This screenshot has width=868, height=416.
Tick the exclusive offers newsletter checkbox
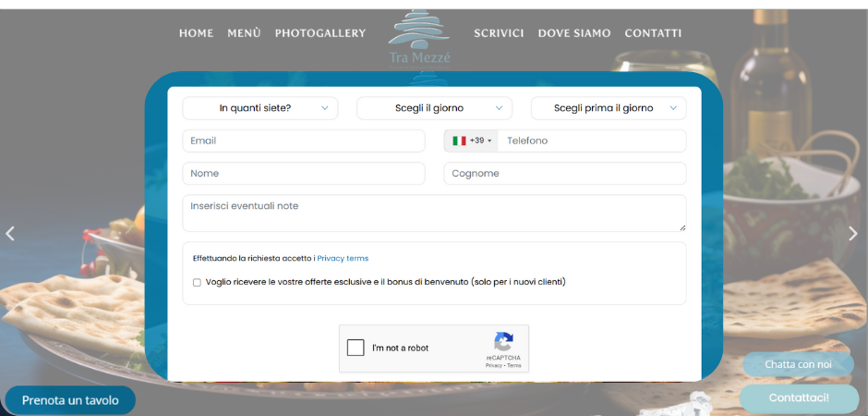[x=197, y=282]
